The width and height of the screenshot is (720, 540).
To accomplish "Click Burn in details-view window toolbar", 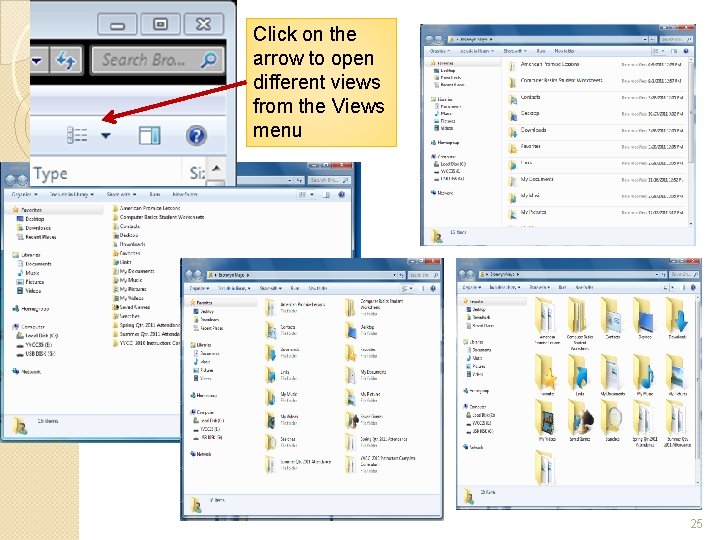I will click(x=541, y=51).
